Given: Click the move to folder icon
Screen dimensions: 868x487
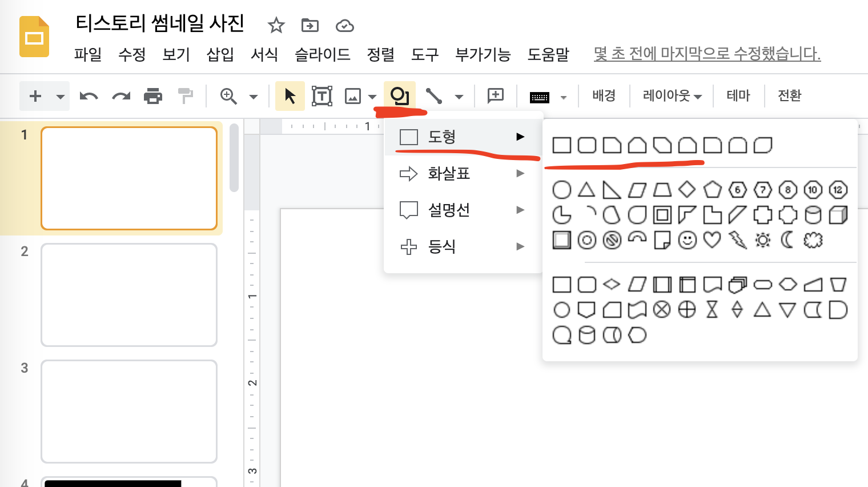Looking at the screenshot, I should [310, 25].
